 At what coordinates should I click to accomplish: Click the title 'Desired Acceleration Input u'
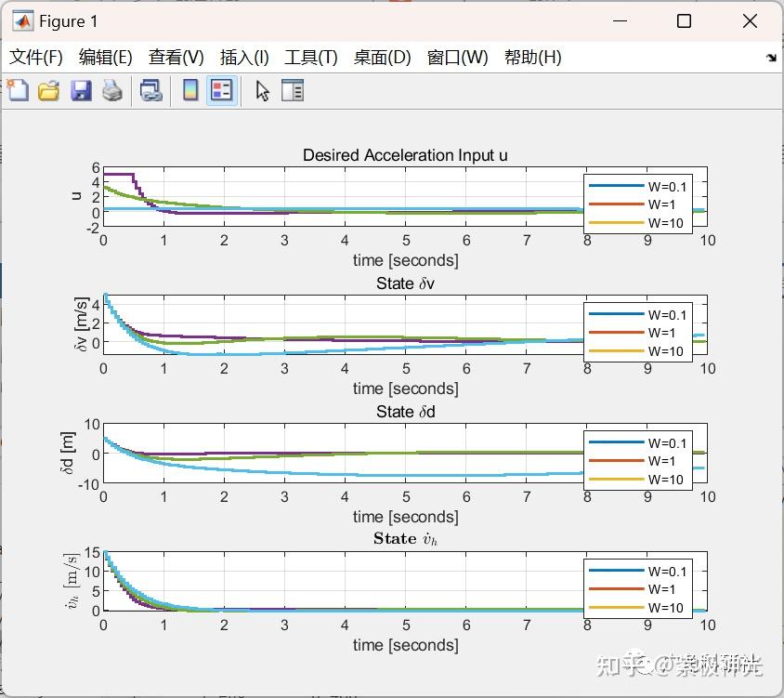405,155
